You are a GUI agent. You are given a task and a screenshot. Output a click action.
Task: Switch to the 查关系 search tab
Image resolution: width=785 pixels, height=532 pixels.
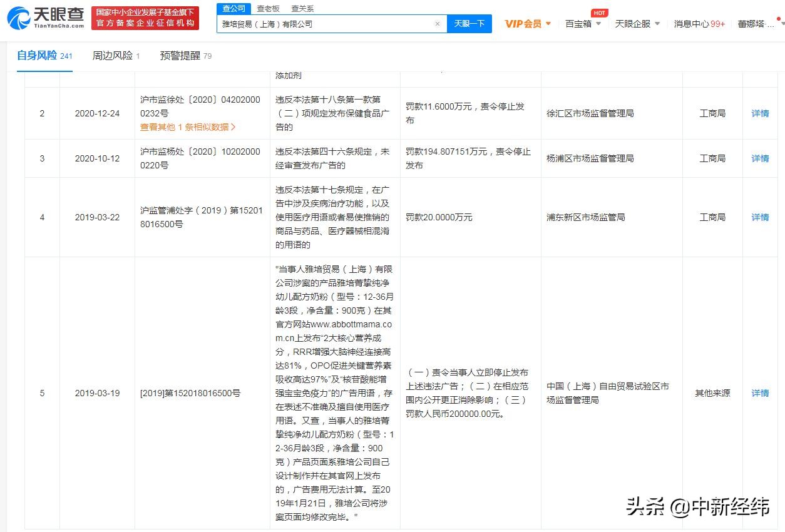tap(302, 9)
